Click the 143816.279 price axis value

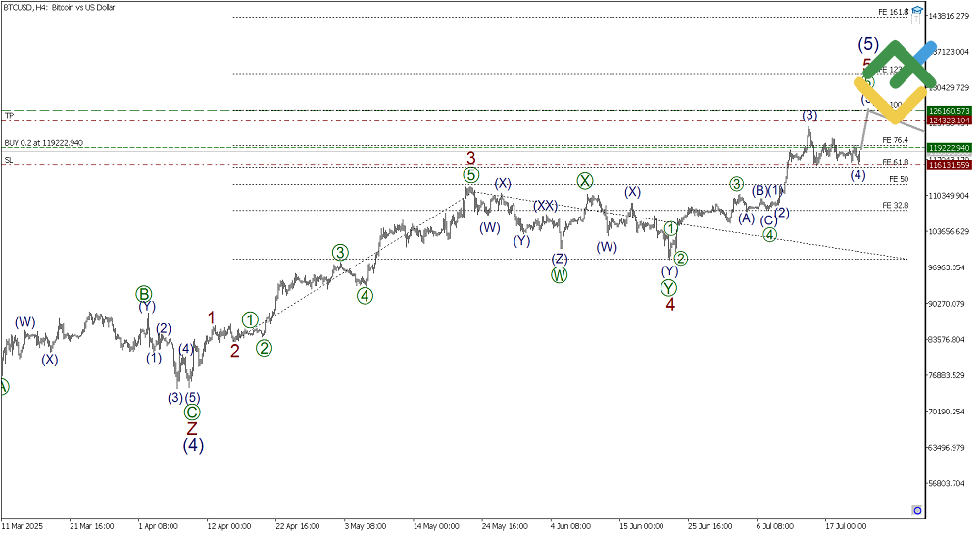click(949, 16)
